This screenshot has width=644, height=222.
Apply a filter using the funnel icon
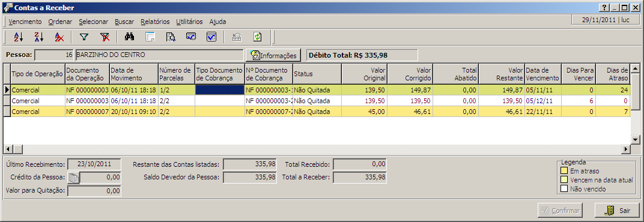tap(84, 37)
